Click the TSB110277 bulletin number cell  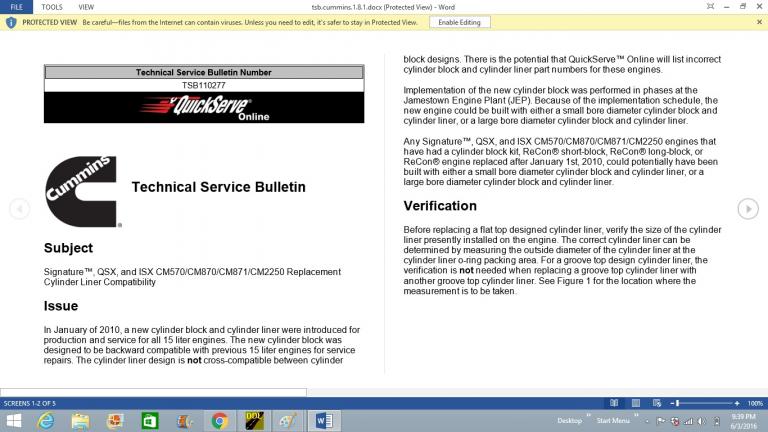pyautogui.click(x=204, y=85)
